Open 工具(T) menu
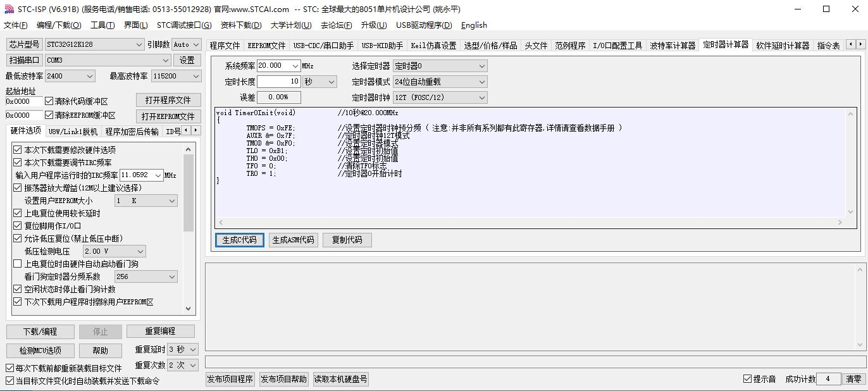The height and width of the screenshot is (391, 868). 102,25
